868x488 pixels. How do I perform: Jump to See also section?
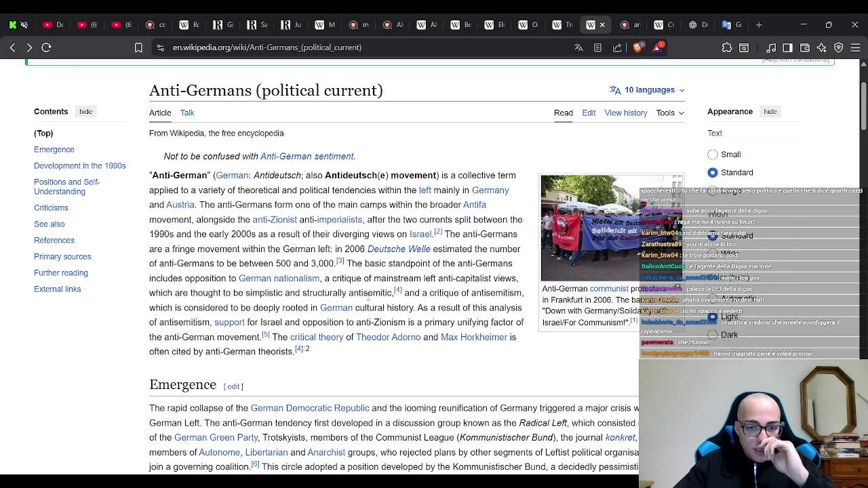coord(50,224)
